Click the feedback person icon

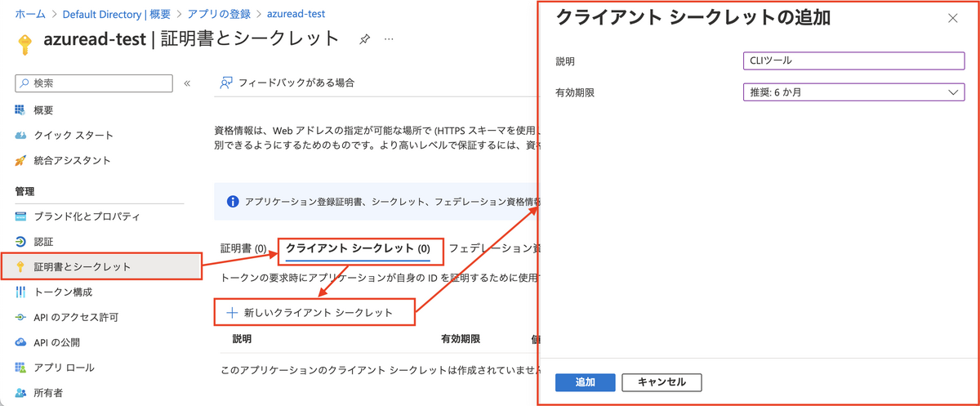pyautogui.click(x=227, y=83)
